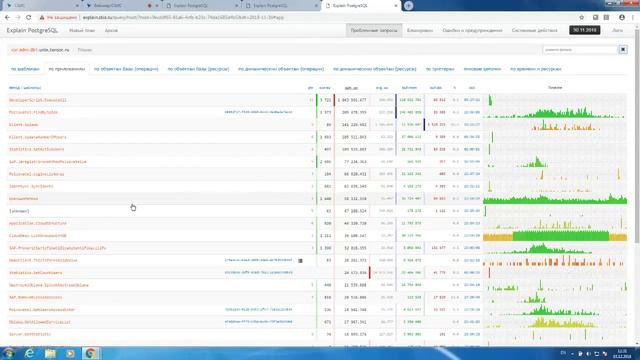This screenshot has width=640, height=360.
Task: Open the Архив menu item
Action: coord(111,31)
